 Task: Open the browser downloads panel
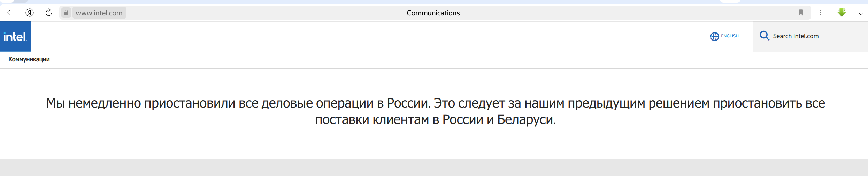tap(860, 13)
